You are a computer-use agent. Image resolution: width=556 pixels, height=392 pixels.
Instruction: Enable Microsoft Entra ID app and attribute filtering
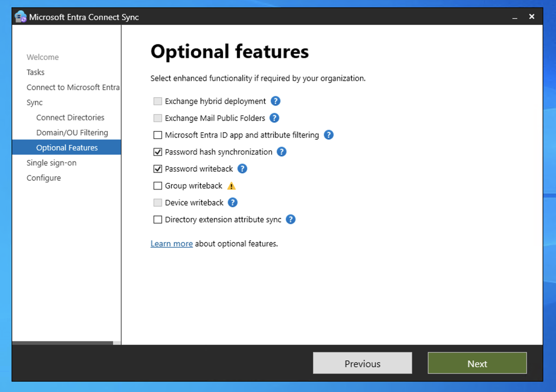pyautogui.click(x=158, y=135)
